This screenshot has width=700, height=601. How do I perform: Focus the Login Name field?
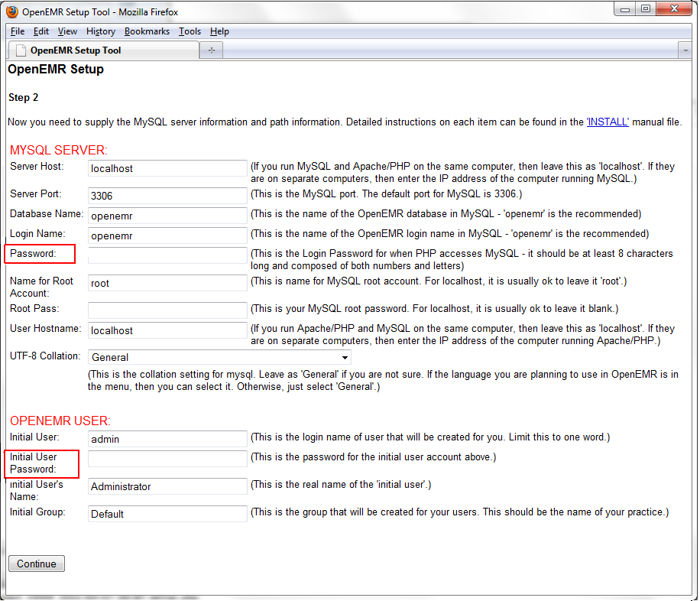[x=167, y=236]
